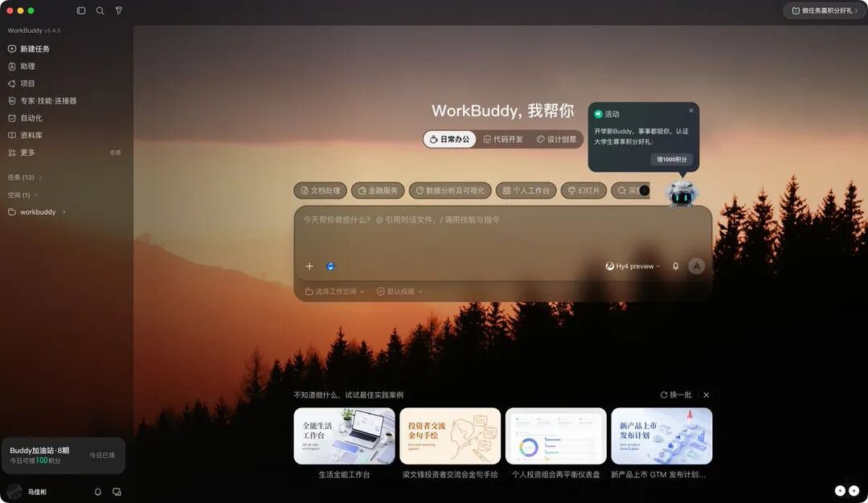Screen dimensions: 868x503
Task: Open the 默认权限 permissions dropdown
Action: click(x=399, y=291)
